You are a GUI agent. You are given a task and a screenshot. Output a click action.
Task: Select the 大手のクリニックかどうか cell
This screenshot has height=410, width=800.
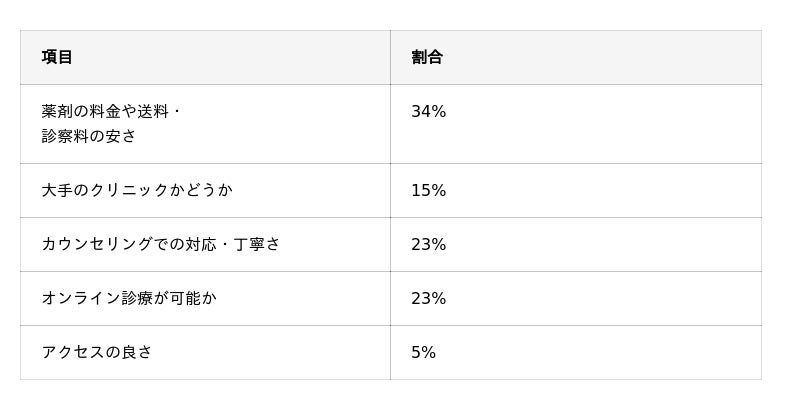pos(137,190)
